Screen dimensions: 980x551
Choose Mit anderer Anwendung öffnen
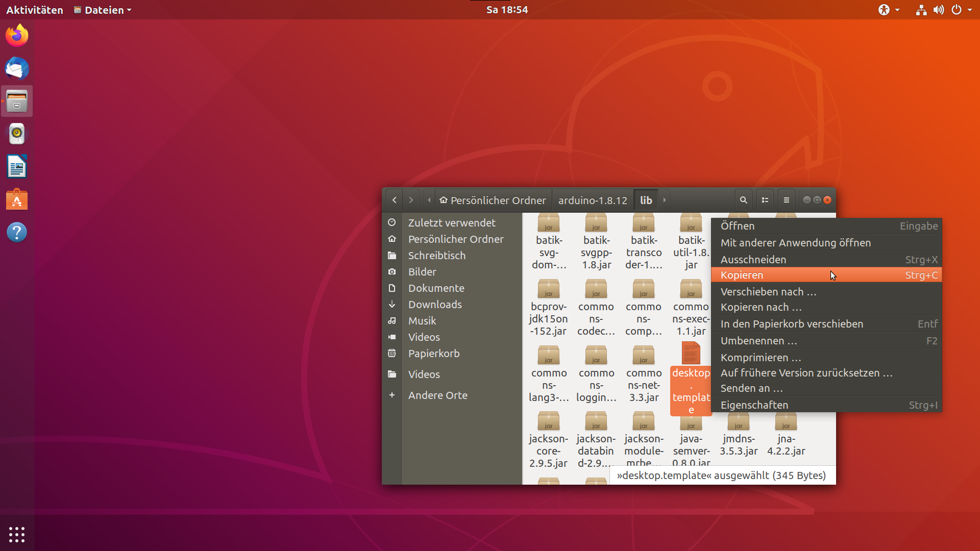(x=826, y=243)
